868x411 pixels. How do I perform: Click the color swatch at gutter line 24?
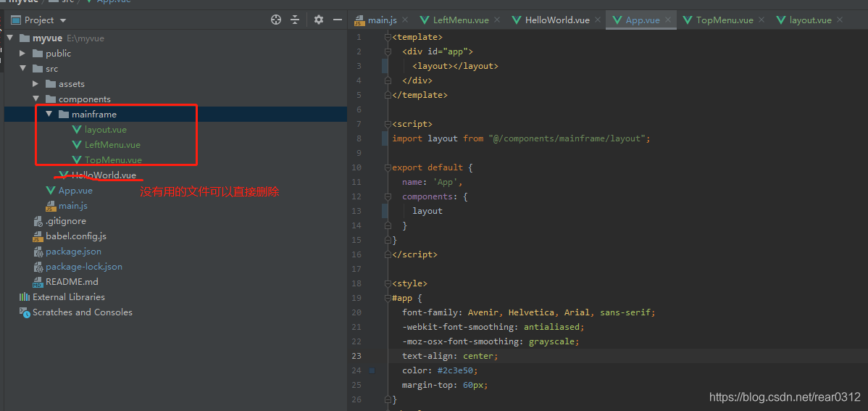tap(372, 370)
